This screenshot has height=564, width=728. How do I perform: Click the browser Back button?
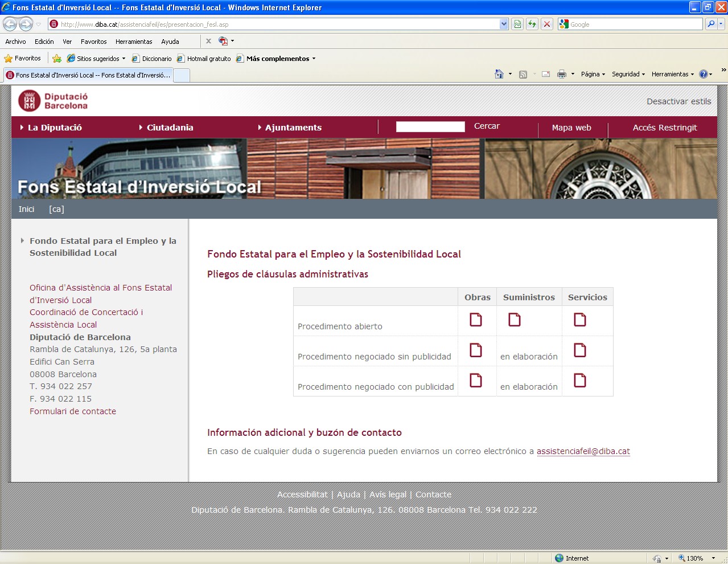pos(10,24)
